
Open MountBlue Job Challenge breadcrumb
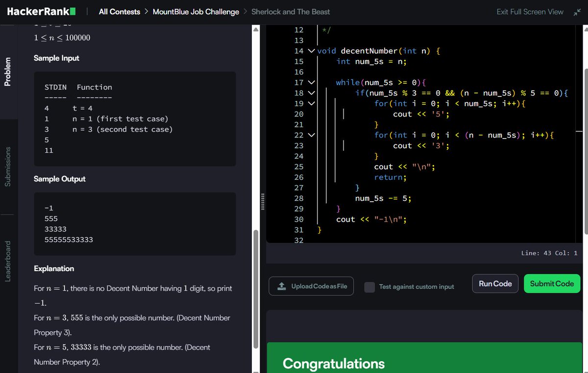tap(196, 12)
